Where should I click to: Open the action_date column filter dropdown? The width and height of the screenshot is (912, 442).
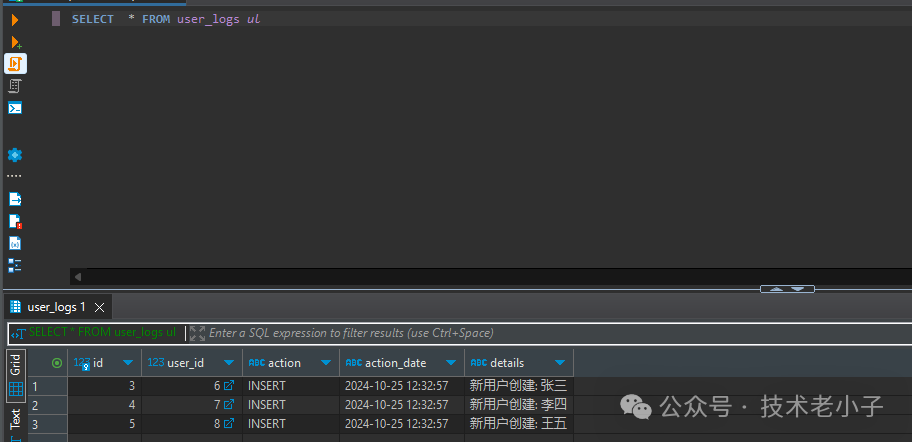tap(449, 363)
